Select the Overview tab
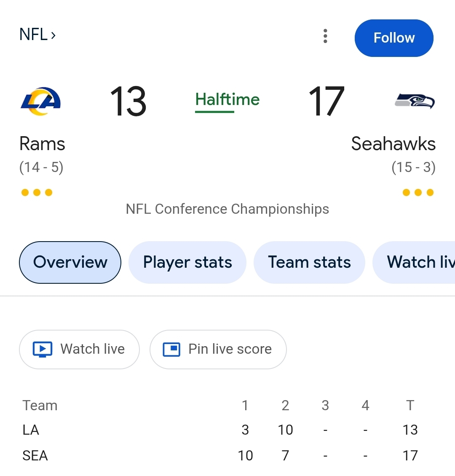Viewport: 455px width, 476px height. click(x=70, y=262)
